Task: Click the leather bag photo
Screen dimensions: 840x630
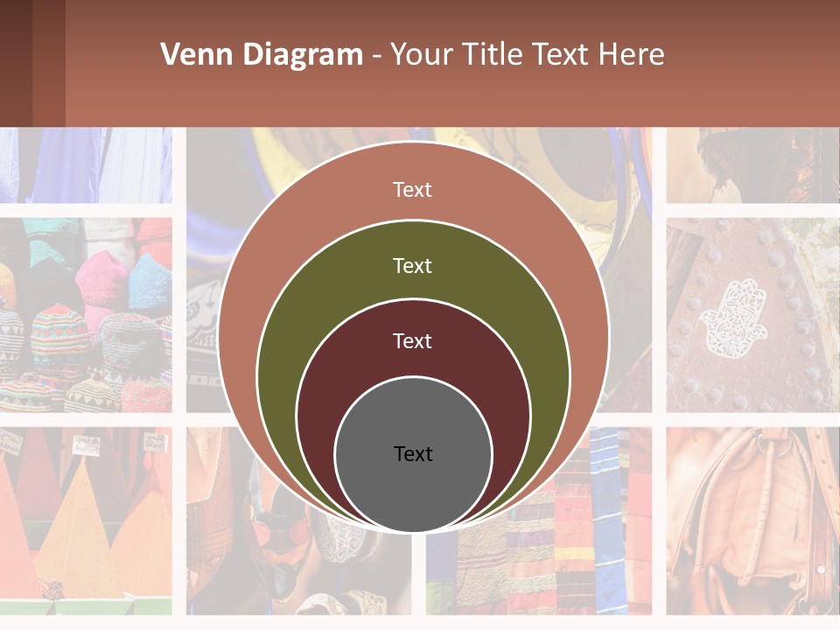Action: pyautogui.click(x=752, y=521)
